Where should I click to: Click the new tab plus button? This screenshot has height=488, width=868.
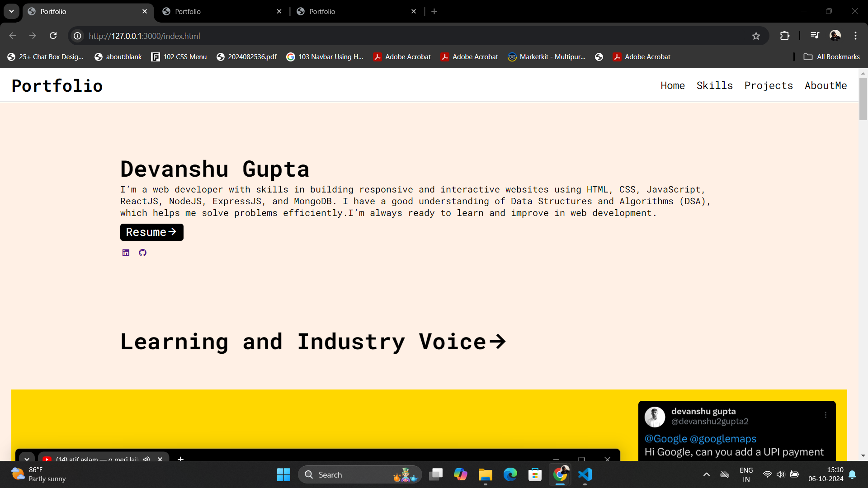[x=434, y=11]
